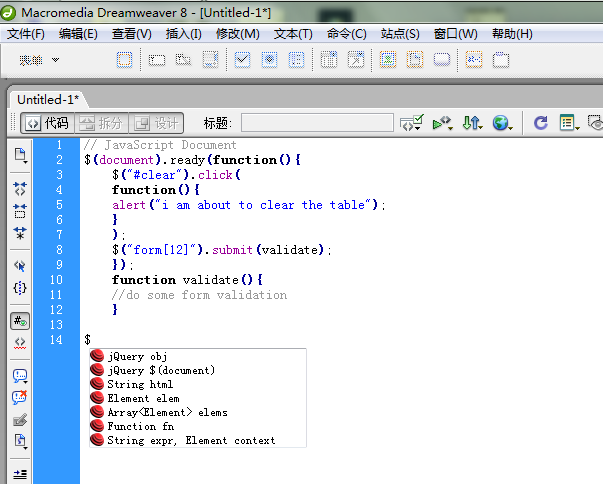Insert a Textarea form object
This screenshot has width=605, height=486.
[210, 60]
